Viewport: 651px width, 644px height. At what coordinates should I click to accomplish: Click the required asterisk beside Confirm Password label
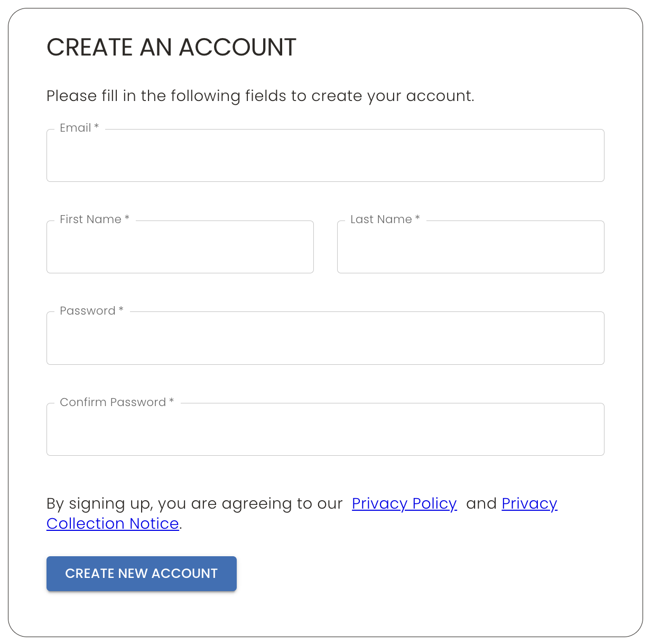point(171,401)
